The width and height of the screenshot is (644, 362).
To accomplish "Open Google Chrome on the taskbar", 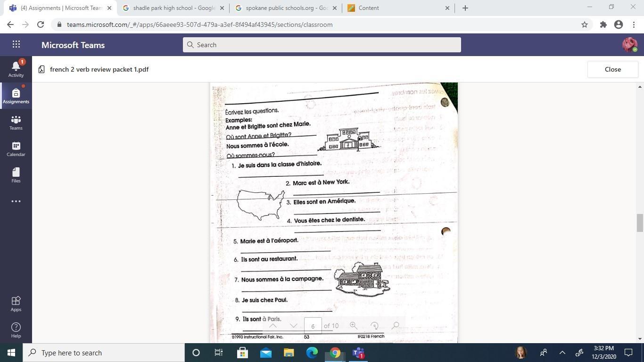I will (x=335, y=353).
